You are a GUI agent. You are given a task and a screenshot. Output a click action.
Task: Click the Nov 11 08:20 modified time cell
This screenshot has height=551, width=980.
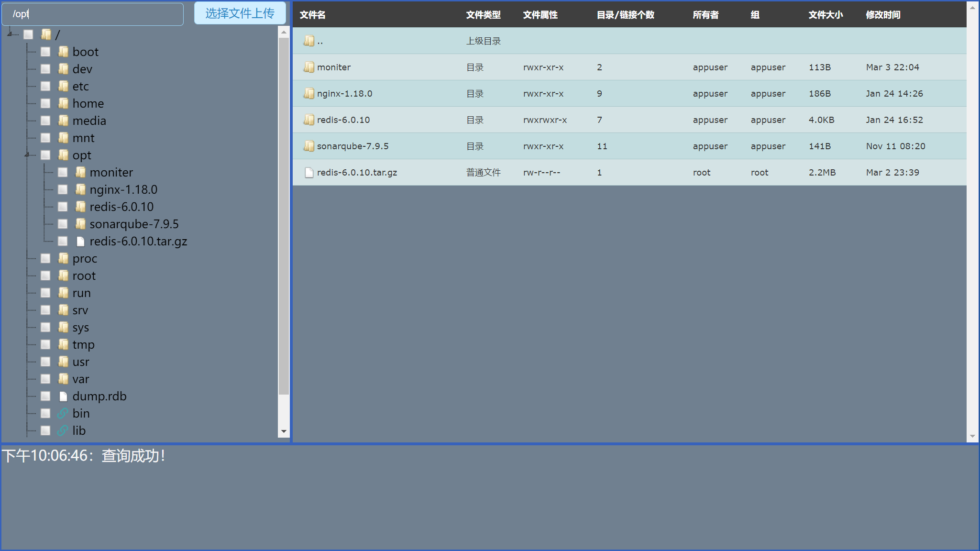coord(895,146)
